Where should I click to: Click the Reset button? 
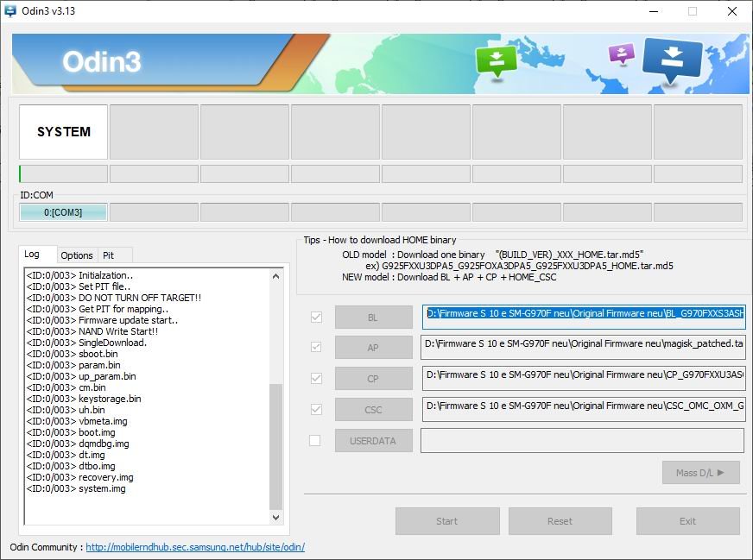point(560,521)
